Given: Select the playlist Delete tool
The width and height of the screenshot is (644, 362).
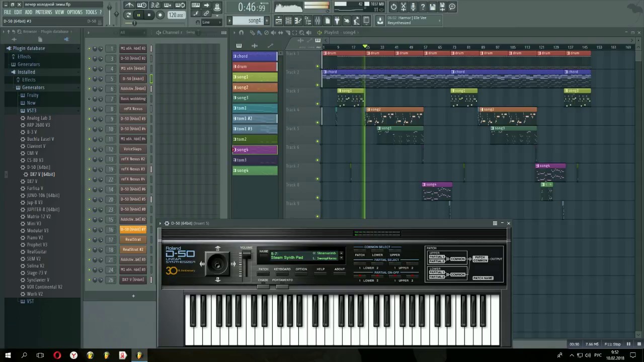Looking at the screenshot, I should [267, 32].
